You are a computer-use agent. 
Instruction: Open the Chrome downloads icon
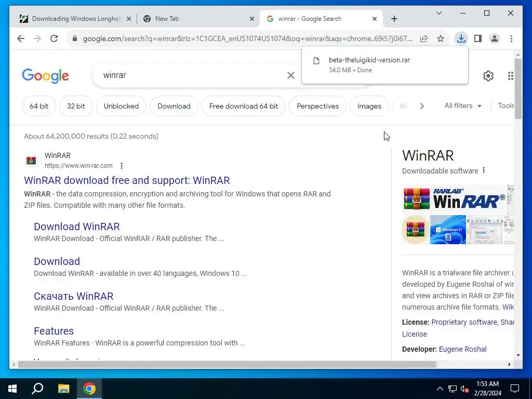click(461, 38)
